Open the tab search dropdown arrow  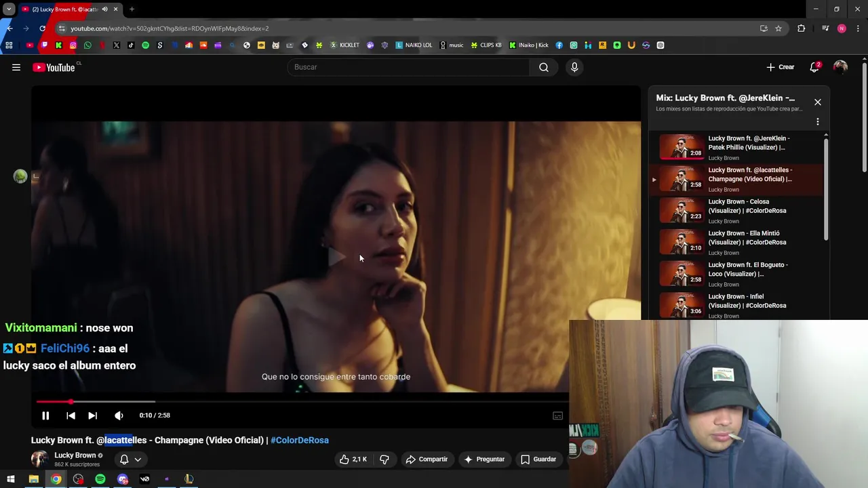coord(9,9)
